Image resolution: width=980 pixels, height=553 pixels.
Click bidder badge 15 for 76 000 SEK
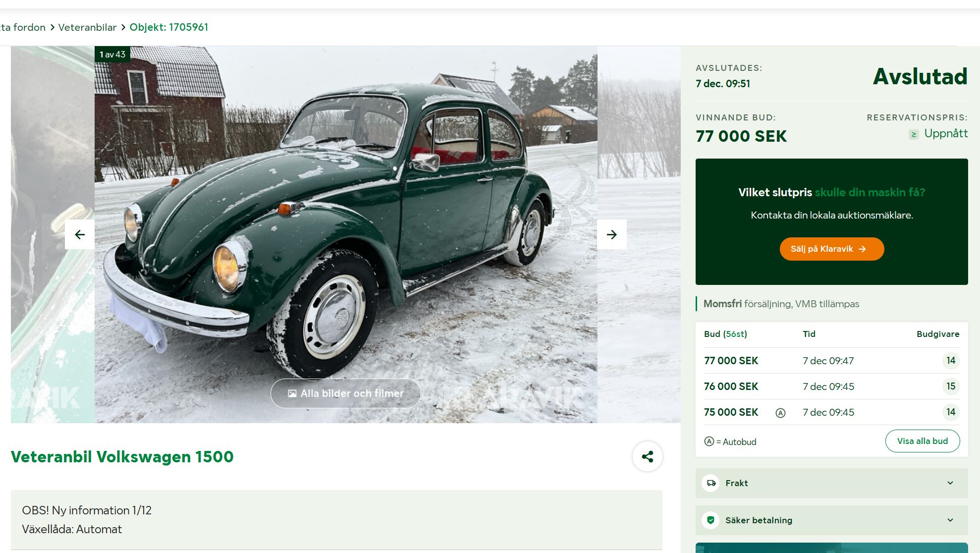click(951, 387)
